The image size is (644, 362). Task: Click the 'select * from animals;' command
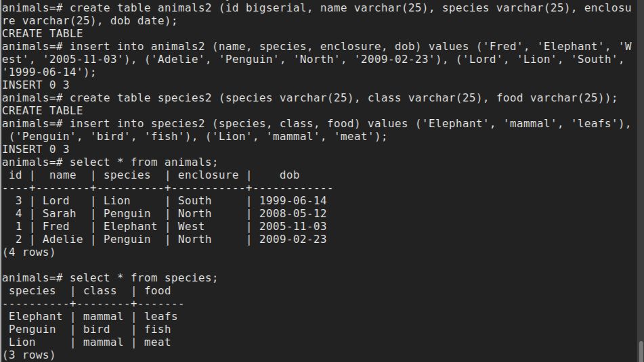coord(144,162)
